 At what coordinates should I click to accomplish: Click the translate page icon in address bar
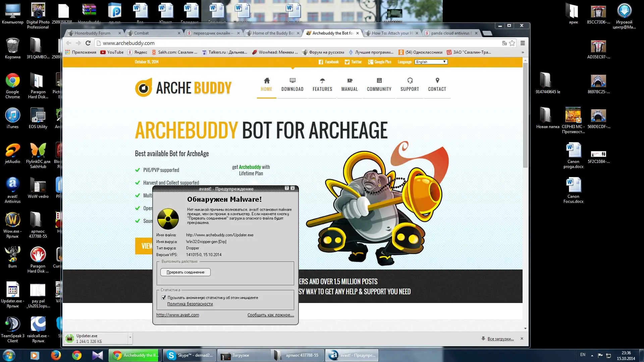click(504, 43)
